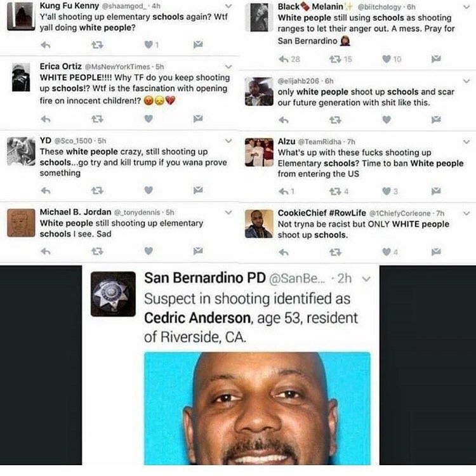
Task: Message-share Alzu's tweet with envelope icon
Action: 436,191
